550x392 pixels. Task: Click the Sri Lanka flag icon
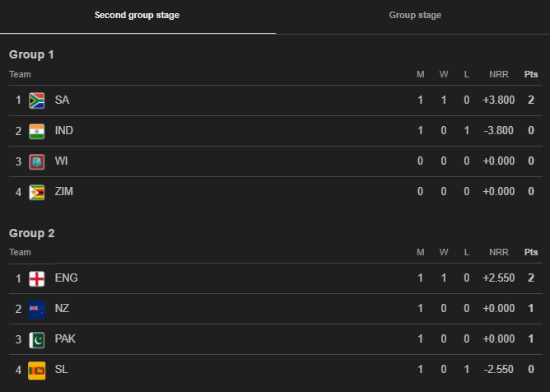click(36, 370)
